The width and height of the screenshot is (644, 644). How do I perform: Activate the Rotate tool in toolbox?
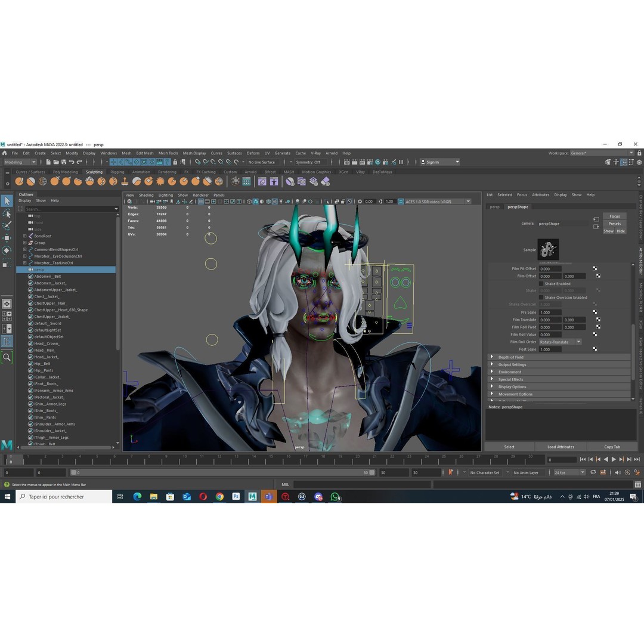tap(7, 250)
